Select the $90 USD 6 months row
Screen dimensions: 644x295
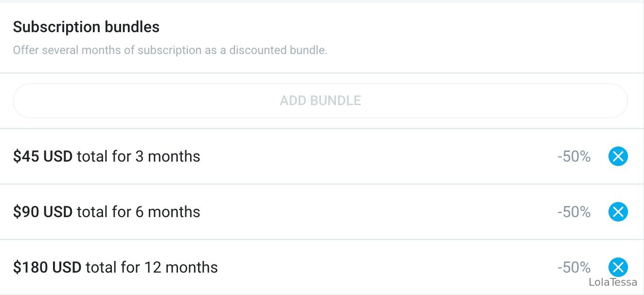point(322,212)
